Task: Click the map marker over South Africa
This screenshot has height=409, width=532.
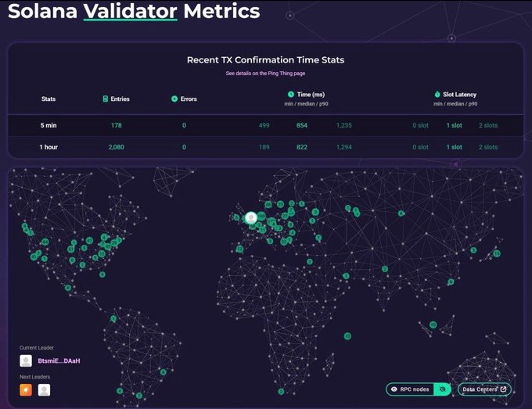Action: (x=281, y=392)
